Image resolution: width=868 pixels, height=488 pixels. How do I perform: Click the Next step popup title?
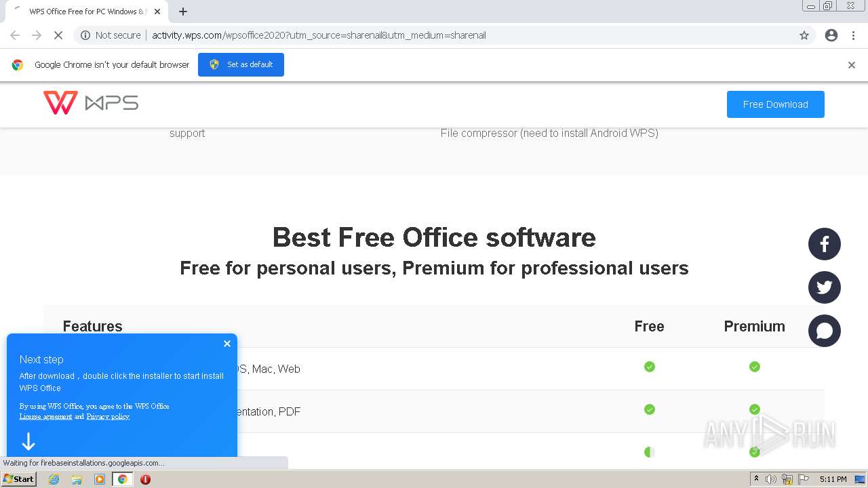pyautogui.click(x=41, y=359)
